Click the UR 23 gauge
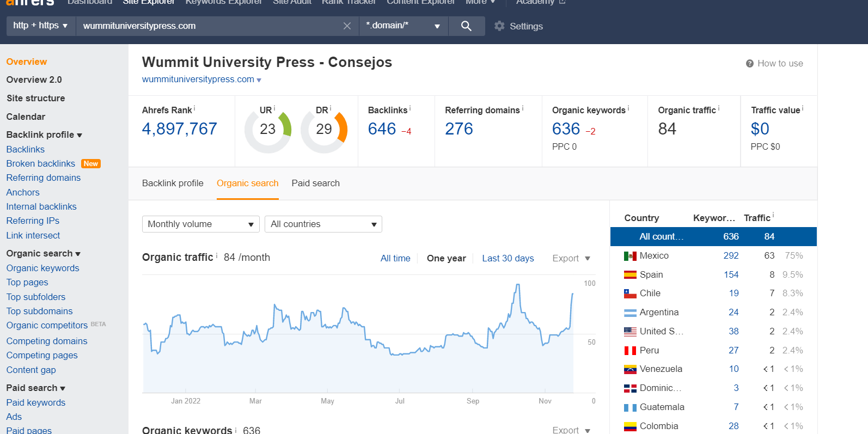Image resolution: width=868 pixels, height=434 pixels. tap(268, 130)
